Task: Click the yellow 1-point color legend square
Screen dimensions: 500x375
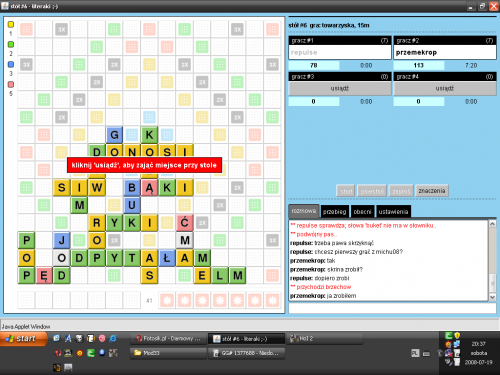Action: pos(11,24)
